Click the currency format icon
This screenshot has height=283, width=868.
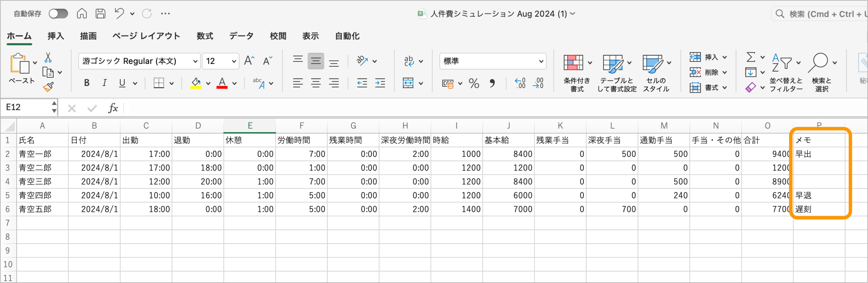click(x=448, y=83)
